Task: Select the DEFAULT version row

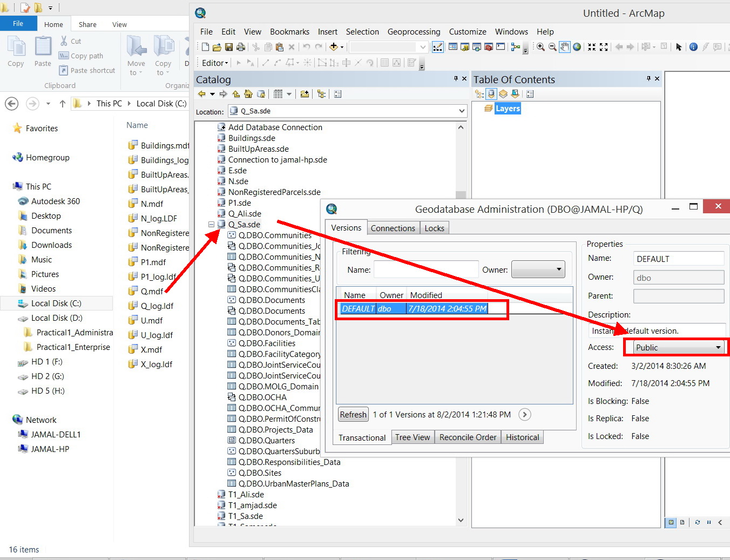Action: (414, 308)
